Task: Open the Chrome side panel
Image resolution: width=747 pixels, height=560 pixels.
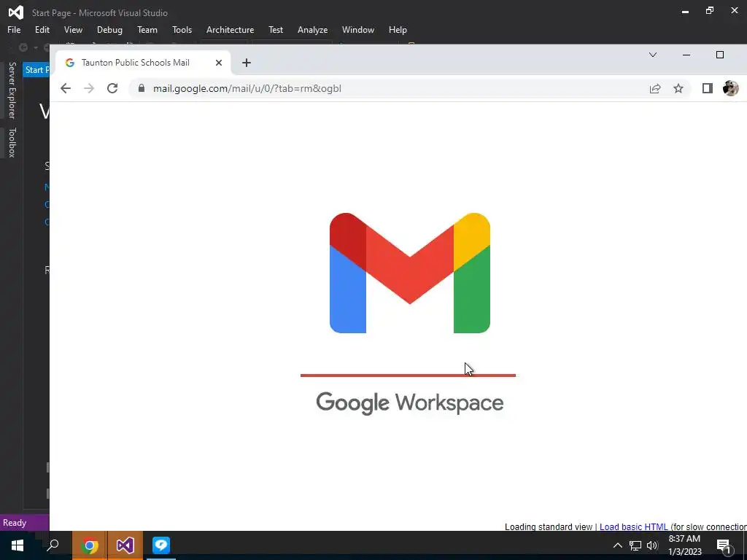Action: pos(708,88)
